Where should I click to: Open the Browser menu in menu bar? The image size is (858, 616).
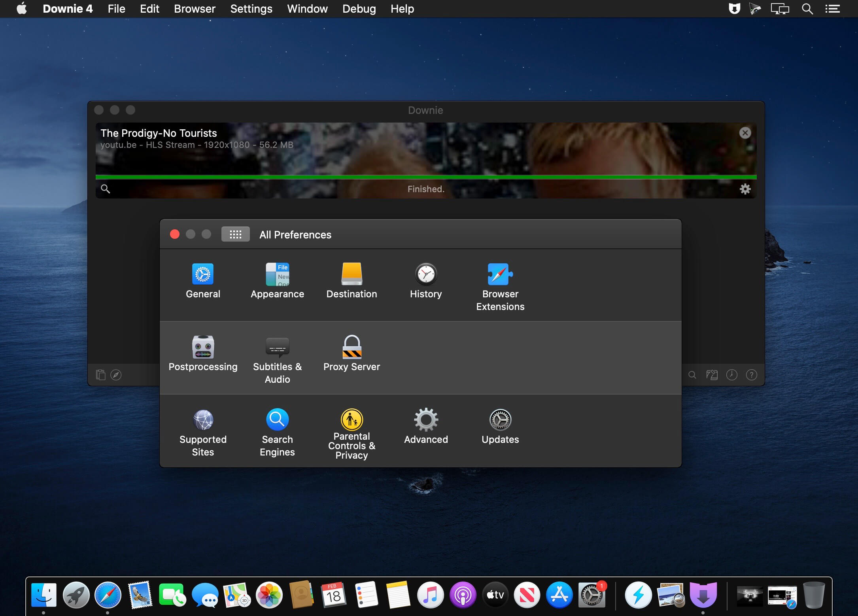click(195, 9)
